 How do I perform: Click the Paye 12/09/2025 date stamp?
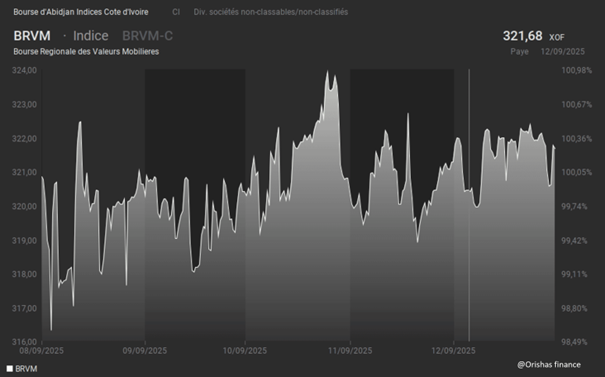pyautogui.click(x=548, y=52)
